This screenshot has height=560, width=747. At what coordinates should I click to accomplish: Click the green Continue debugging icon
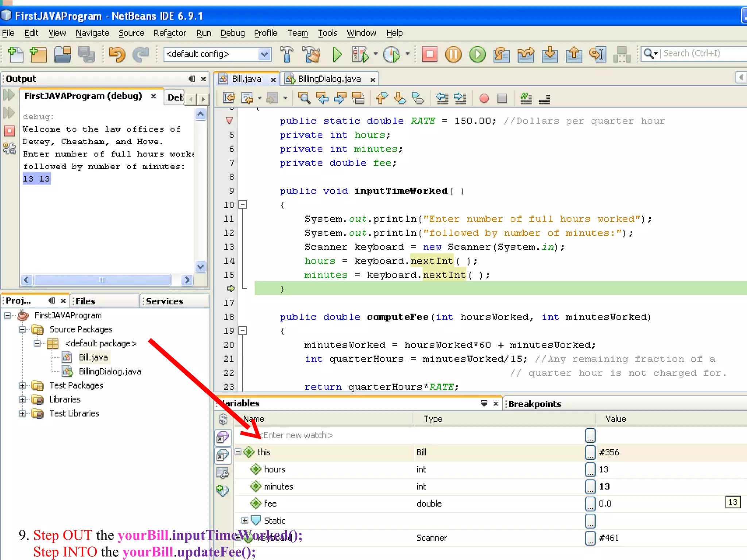click(x=477, y=55)
